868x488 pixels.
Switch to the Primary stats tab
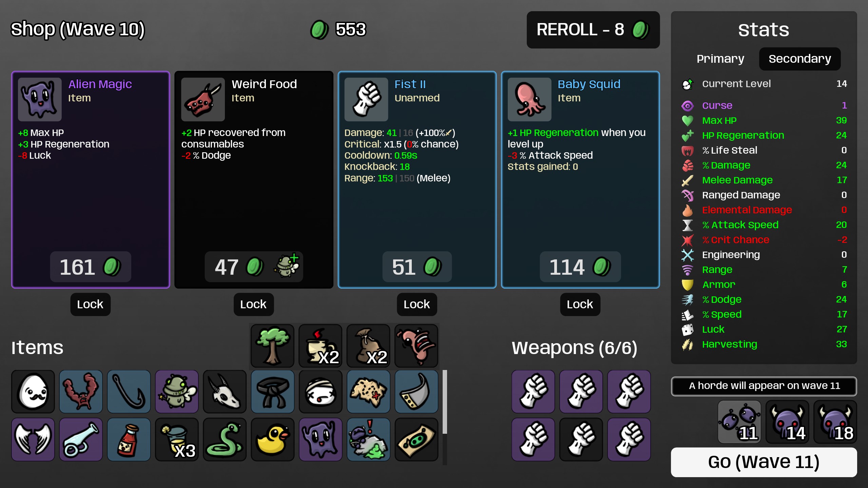point(720,59)
